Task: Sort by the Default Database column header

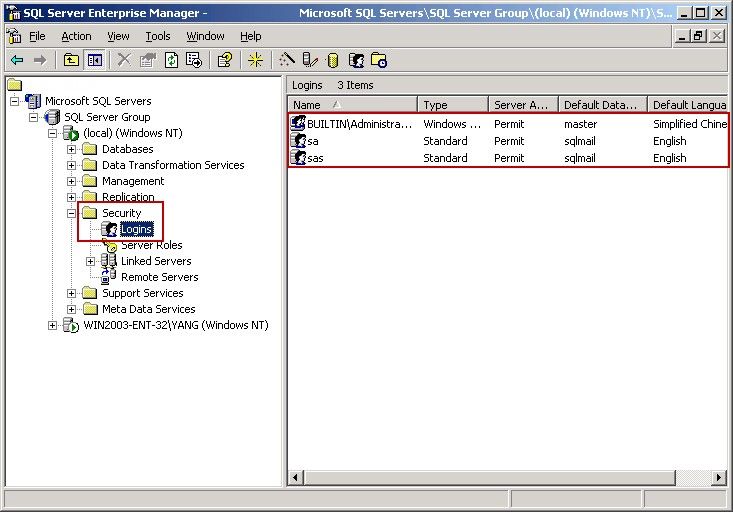Action: click(603, 105)
